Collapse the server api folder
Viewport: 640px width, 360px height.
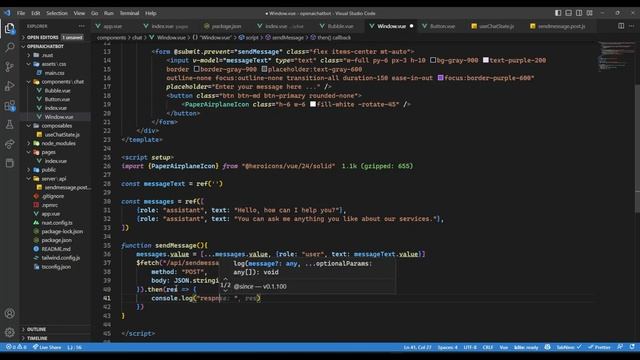(x=55, y=179)
